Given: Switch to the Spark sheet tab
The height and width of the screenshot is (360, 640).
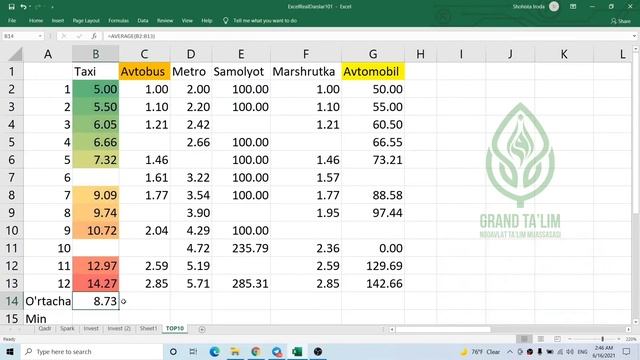Looking at the screenshot, I should coord(67,328).
